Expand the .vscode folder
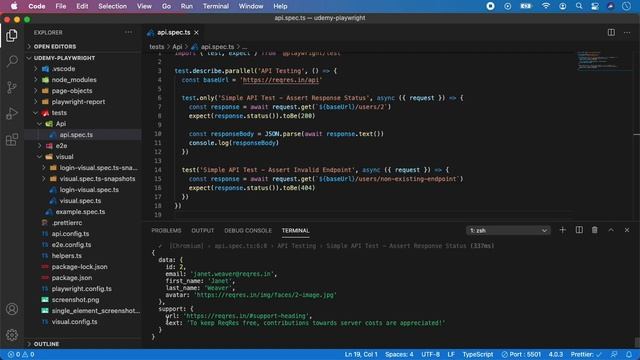The height and width of the screenshot is (360, 640). [63, 69]
